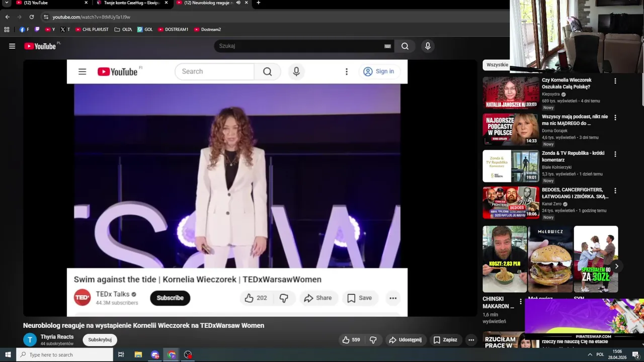The image size is (644, 362).
Task: Go back with the browser back arrow
Action: pyautogui.click(x=7, y=17)
